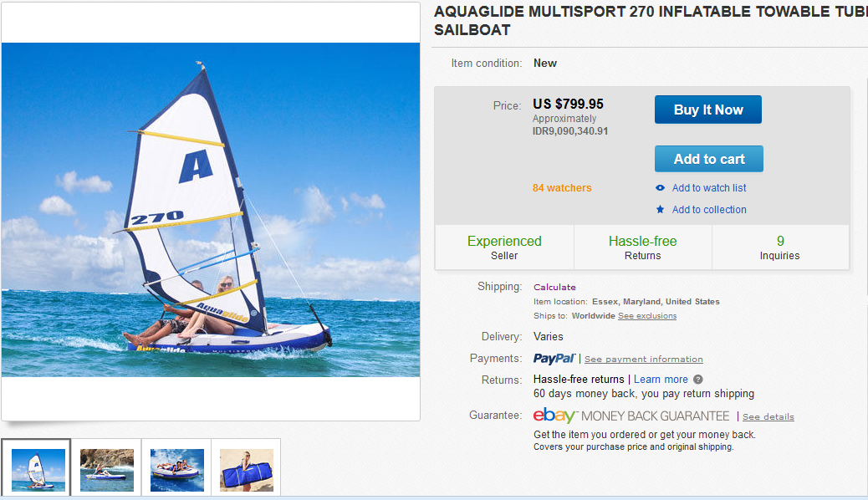Select the third thumbnail with riders on the tube
The image size is (868, 500).
(176, 468)
